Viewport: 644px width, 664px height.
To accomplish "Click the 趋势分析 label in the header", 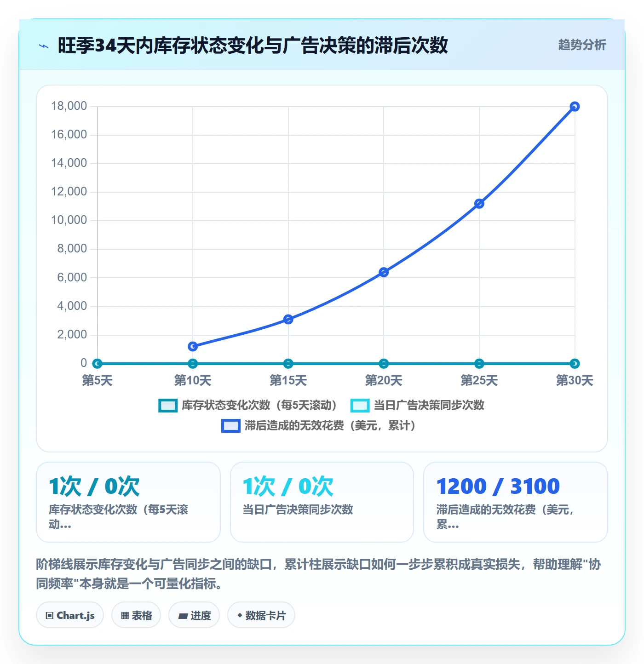I will pos(582,45).
